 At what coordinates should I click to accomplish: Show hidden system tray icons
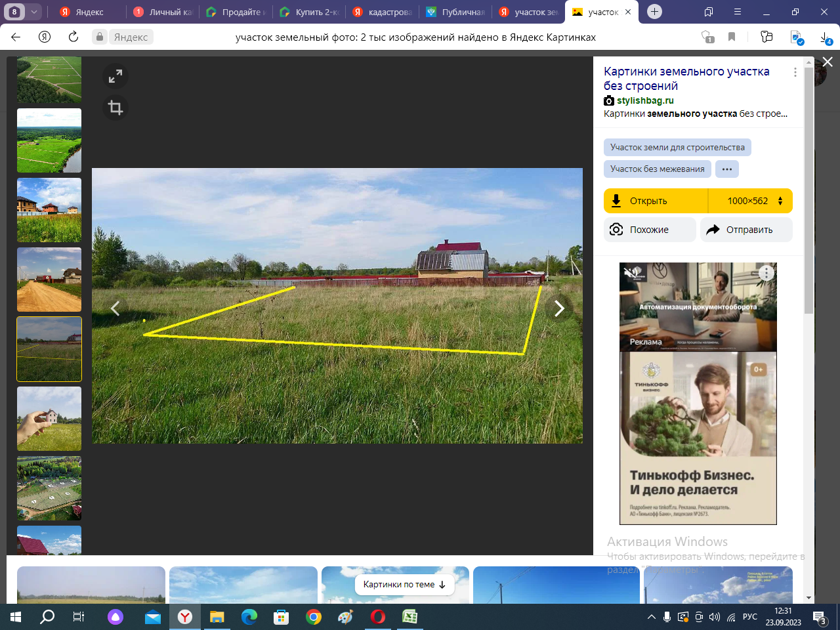[x=651, y=617]
